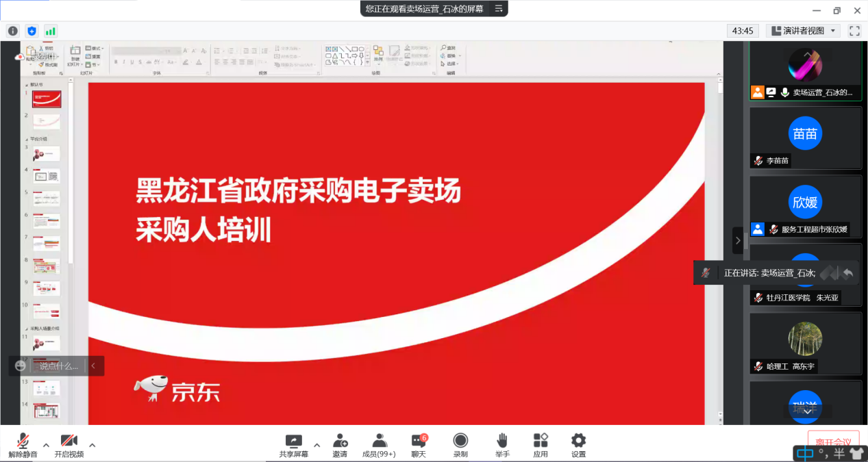Open the 设置 settings gear
868x462 pixels.
[x=578, y=445]
